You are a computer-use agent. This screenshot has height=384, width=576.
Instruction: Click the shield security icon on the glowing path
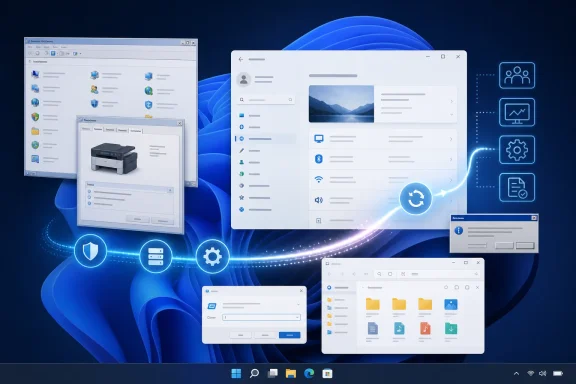pyautogui.click(x=90, y=251)
